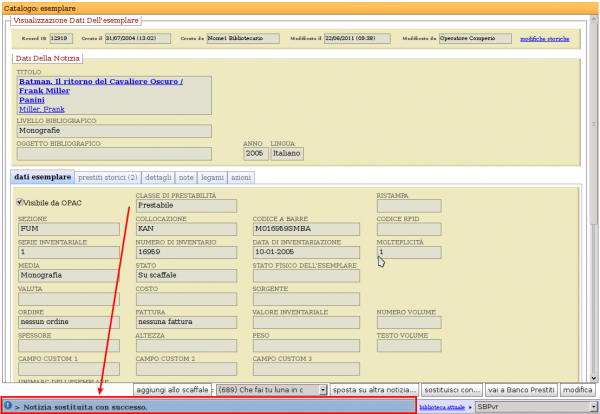Viewport: 600px width, 414px height.
Task: Open the modifiche storiche link
Action: (x=545, y=39)
